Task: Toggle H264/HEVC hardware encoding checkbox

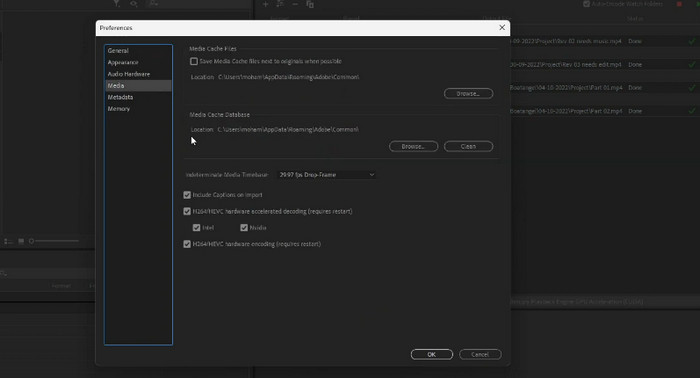Action: pos(187,244)
